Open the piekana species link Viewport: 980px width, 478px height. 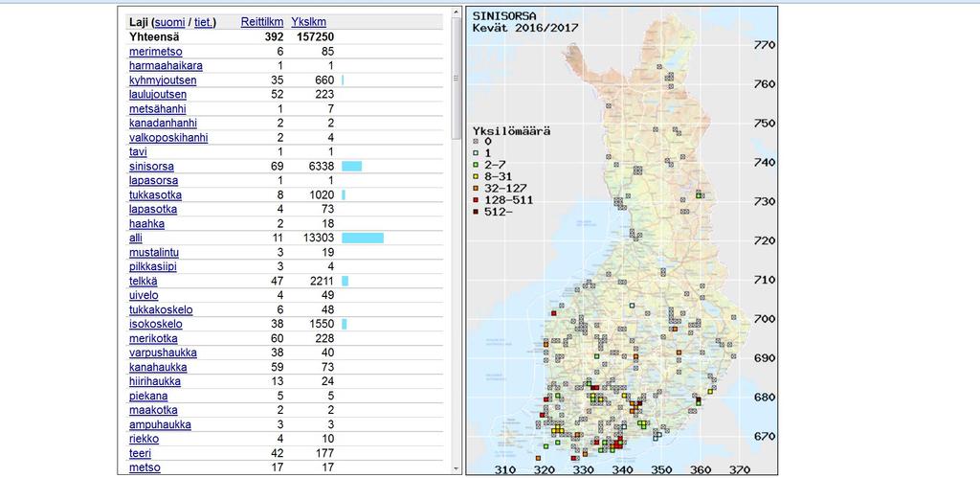pos(148,397)
